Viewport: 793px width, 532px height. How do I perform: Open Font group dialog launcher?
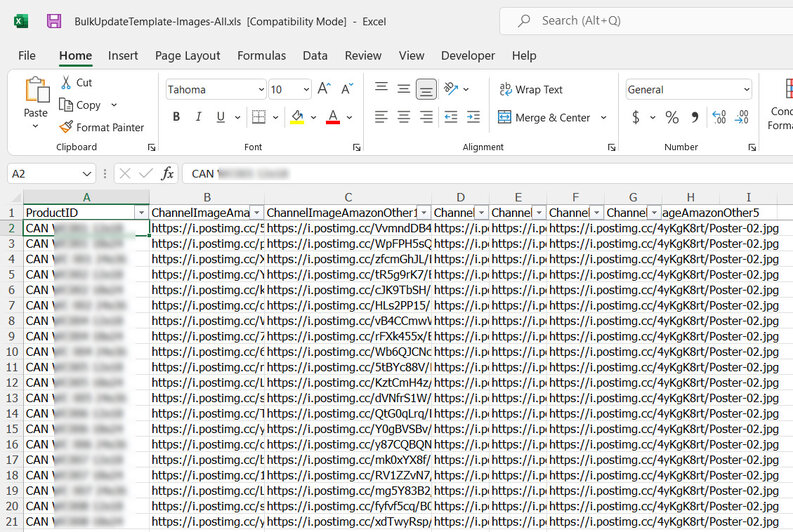(357, 147)
